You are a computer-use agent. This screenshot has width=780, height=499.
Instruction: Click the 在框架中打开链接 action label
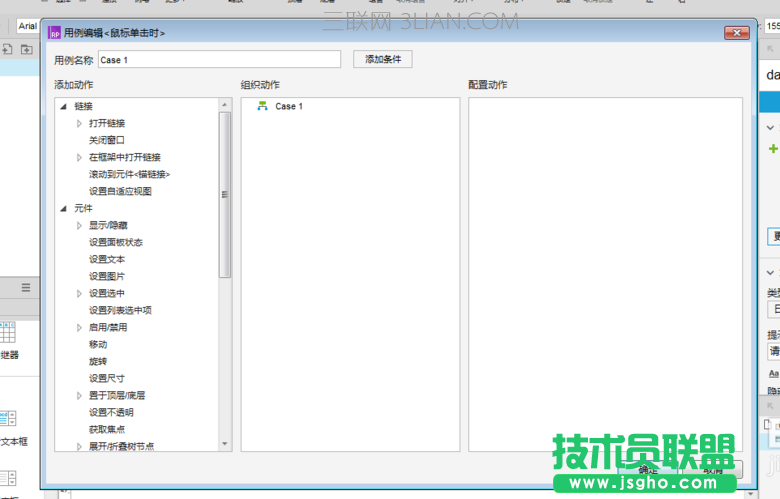pyautogui.click(x=124, y=157)
